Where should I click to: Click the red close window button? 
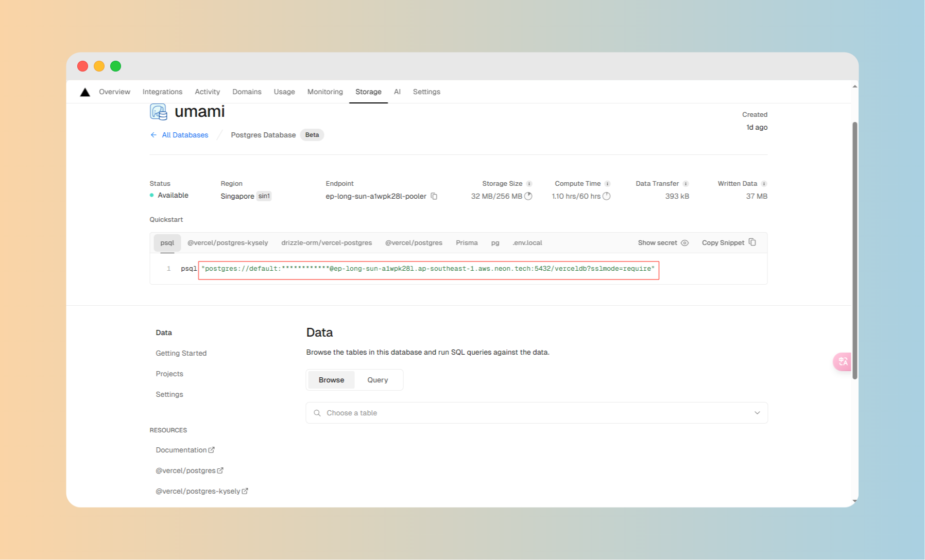[x=82, y=66]
